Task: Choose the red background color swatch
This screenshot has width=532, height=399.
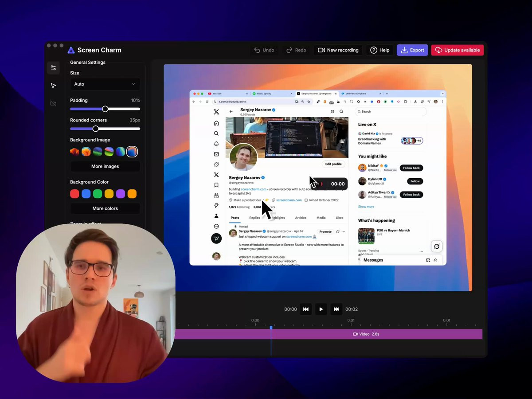Action: [x=74, y=194]
